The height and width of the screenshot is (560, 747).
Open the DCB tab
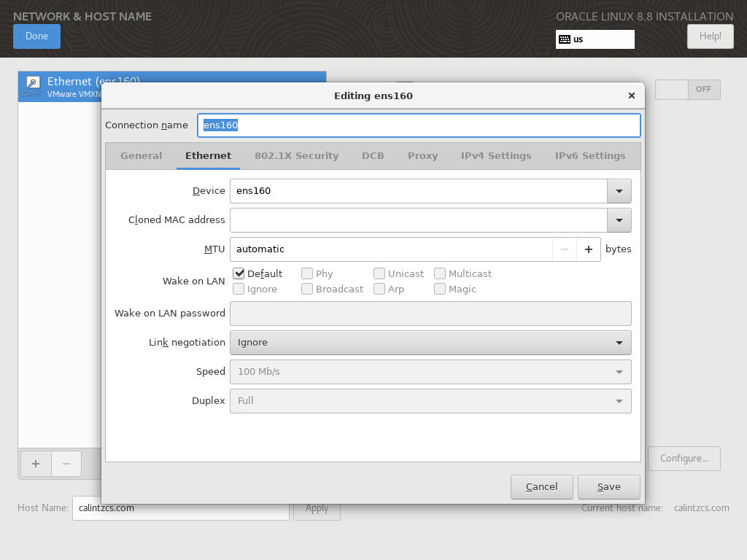pos(373,156)
